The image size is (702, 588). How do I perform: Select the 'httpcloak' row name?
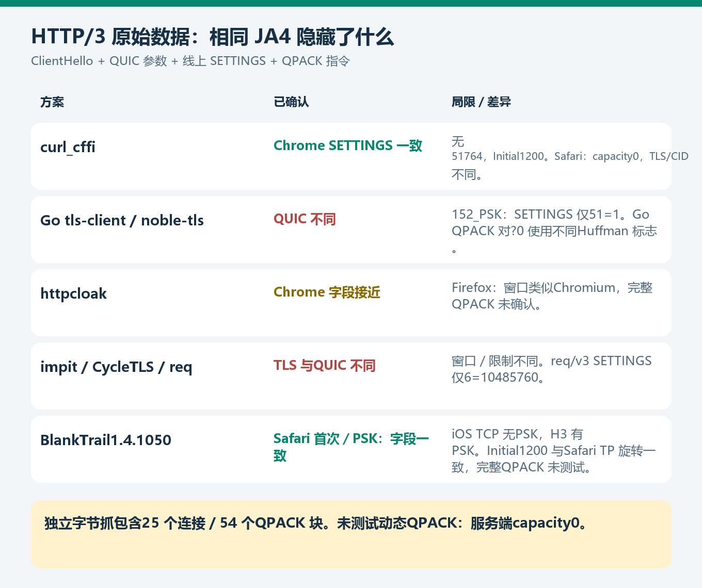click(x=73, y=293)
